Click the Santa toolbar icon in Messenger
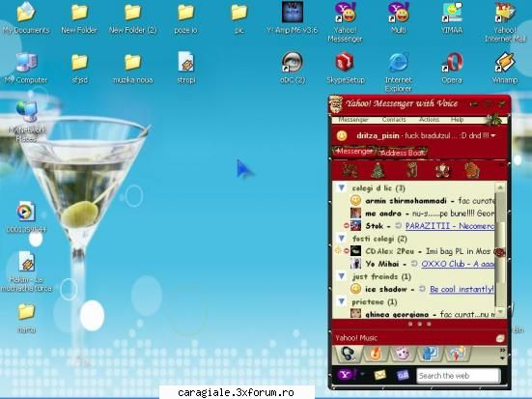The image size is (532, 399). (442, 170)
